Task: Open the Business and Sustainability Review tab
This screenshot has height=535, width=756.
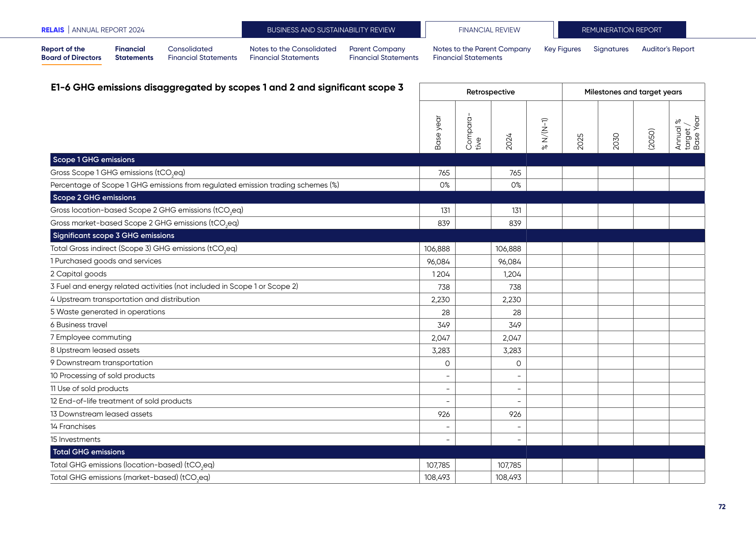Action: (x=331, y=30)
